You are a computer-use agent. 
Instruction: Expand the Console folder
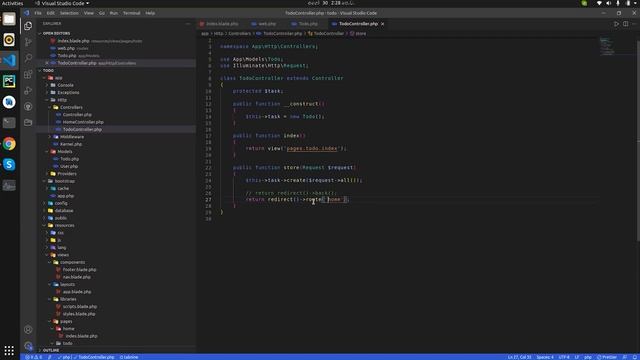coord(65,85)
